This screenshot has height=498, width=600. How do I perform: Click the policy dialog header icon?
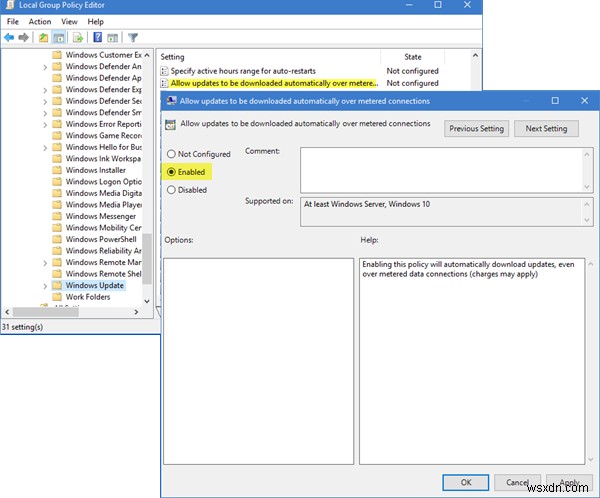[170, 124]
